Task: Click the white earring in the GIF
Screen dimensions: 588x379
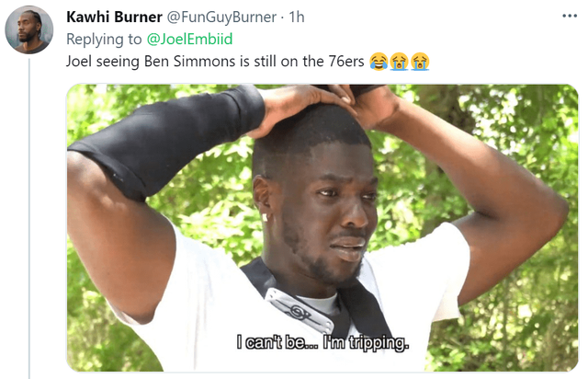Action: (x=265, y=217)
